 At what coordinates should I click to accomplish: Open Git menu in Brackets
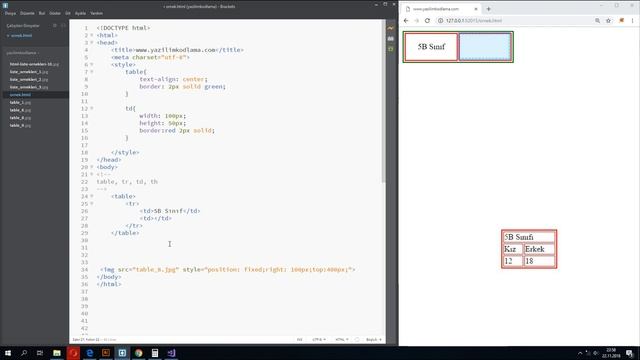pyautogui.click(x=68, y=13)
